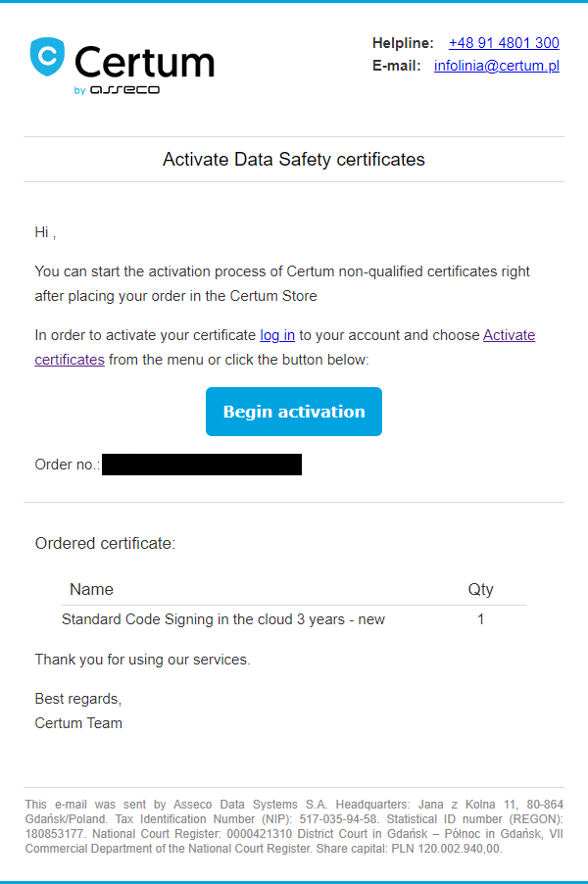Click the Asseco Data Systems footer text
Image resolution: width=588 pixels, height=884 pixels.
(294, 827)
